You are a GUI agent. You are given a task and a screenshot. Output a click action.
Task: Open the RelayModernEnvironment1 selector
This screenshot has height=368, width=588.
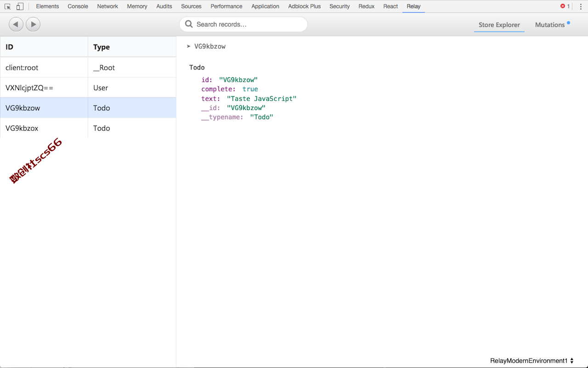tap(532, 361)
